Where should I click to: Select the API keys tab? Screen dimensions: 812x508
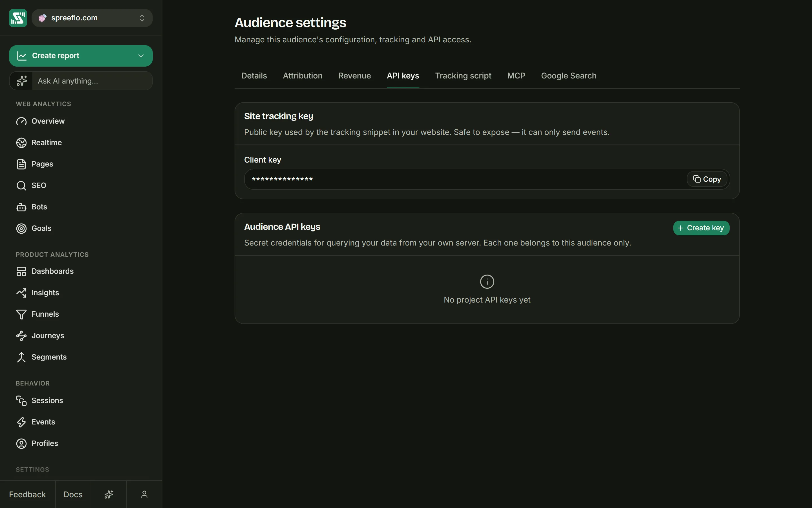[x=403, y=76]
